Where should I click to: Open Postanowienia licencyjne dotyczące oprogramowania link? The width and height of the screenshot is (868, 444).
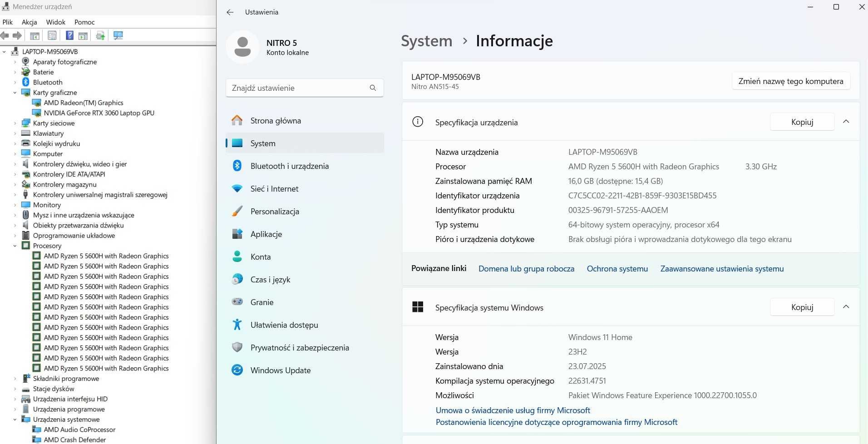tap(557, 422)
